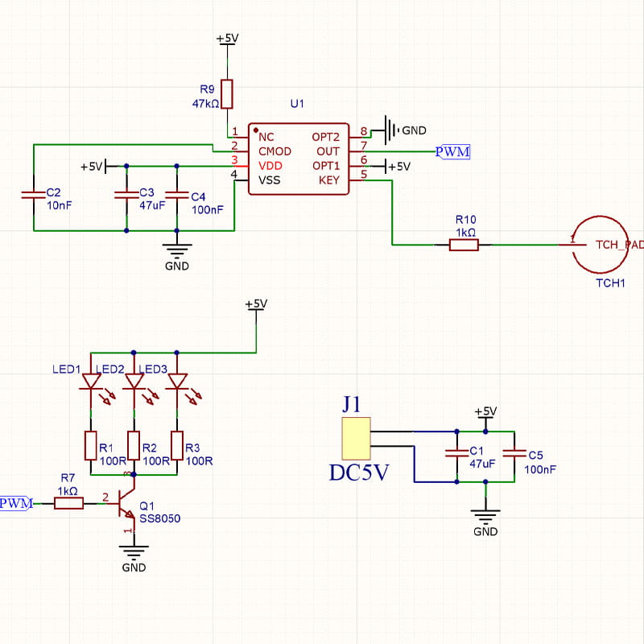Select PWM net port left of R7
Screen dimensions: 644x644
[x=16, y=503]
